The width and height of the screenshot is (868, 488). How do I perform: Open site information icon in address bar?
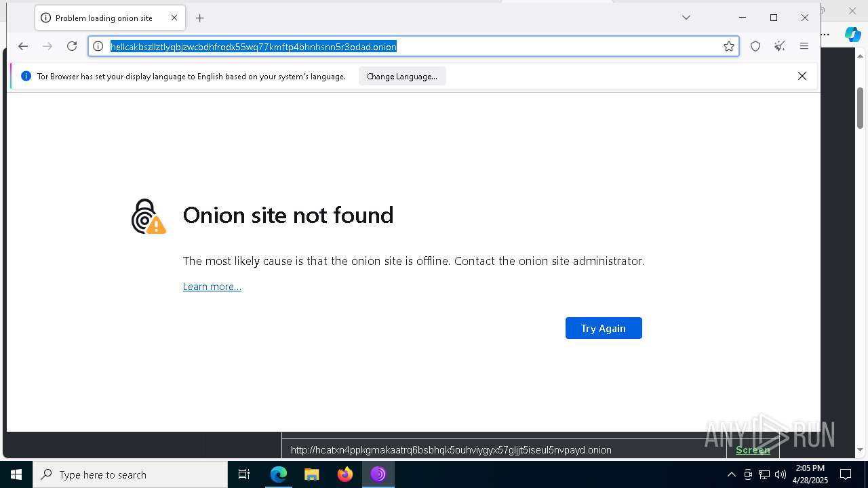click(x=98, y=46)
